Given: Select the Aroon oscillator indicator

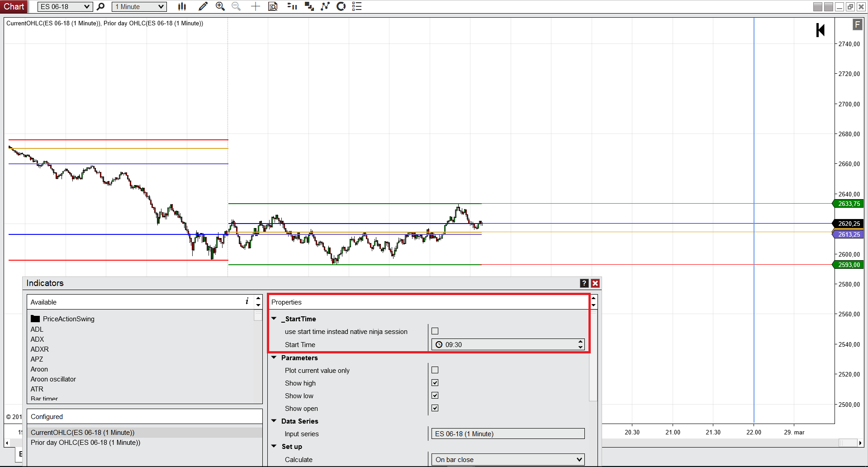Looking at the screenshot, I should [x=53, y=379].
